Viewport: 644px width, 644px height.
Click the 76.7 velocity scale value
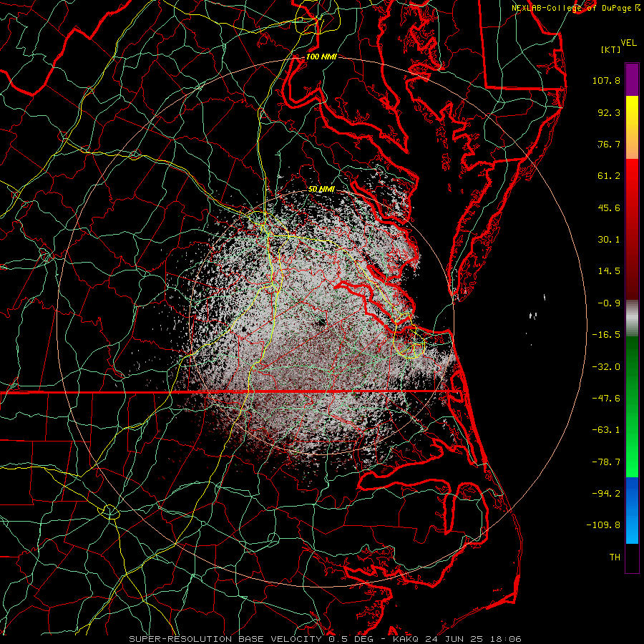point(609,144)
